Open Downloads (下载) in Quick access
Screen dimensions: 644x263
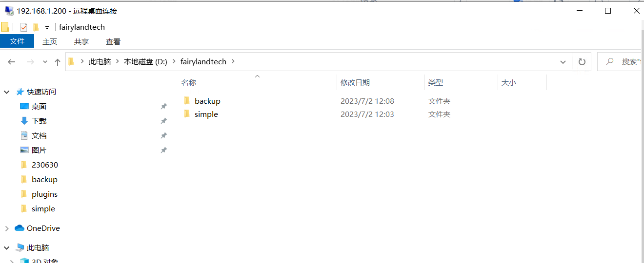39,121
